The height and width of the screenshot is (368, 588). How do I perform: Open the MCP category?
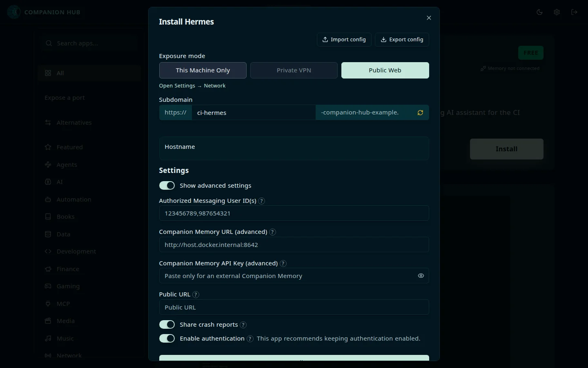pyautogui.click(x=89, y=304)
